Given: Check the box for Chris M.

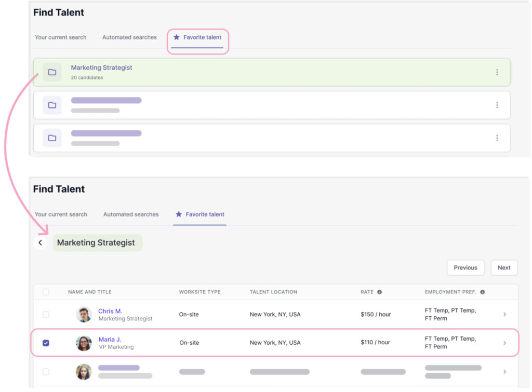Looking at the screenshot, I should click(46, 314).
